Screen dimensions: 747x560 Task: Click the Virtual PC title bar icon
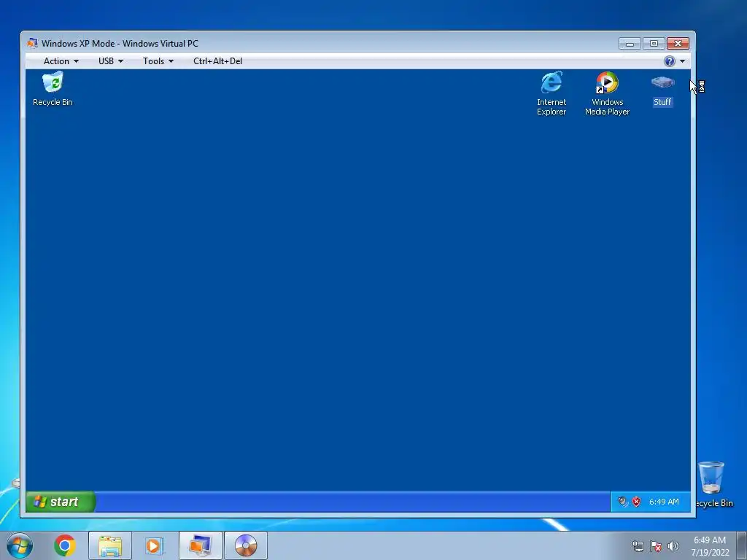coord(32,43)
